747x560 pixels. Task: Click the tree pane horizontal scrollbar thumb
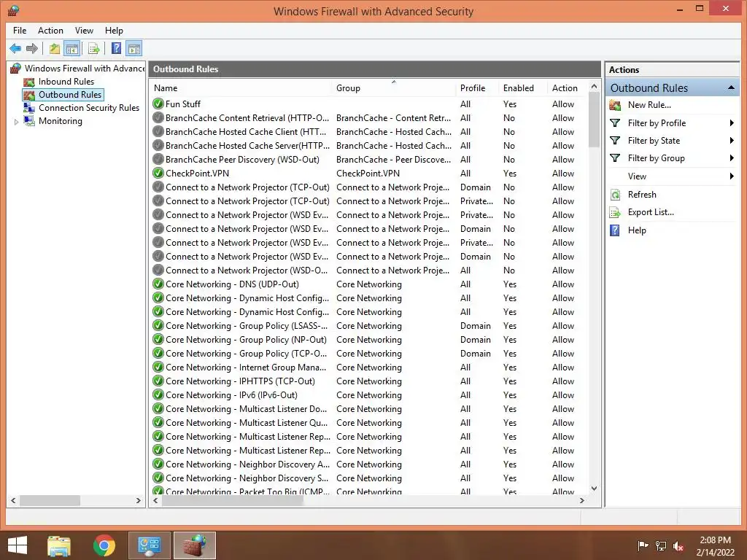click(x=50, y=500)
